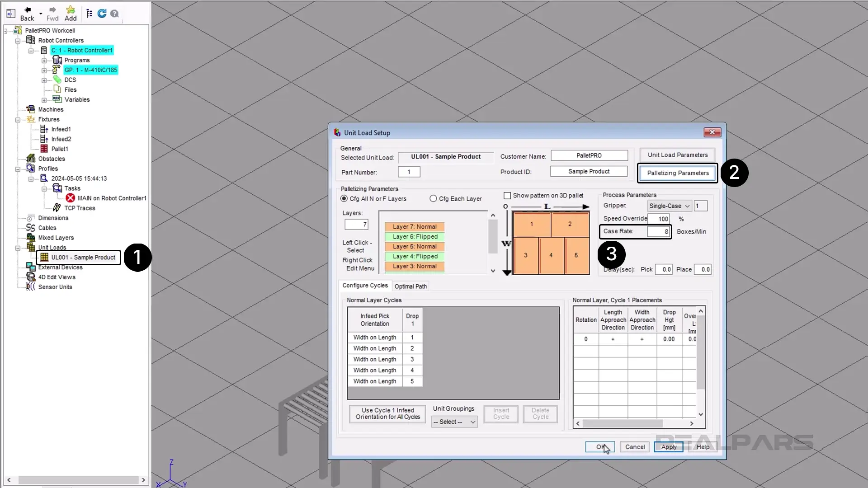Click the Pick delay input field
Screen dimensions: 868x488
click(664, 269)
